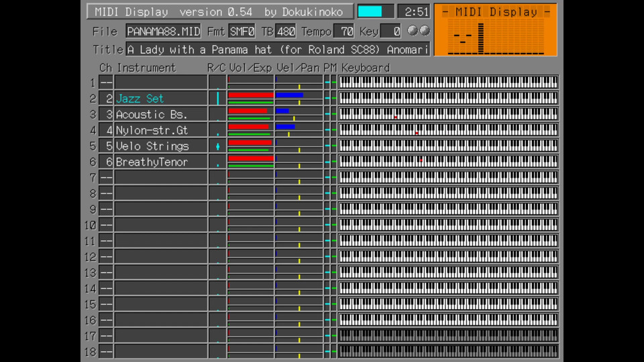Click the keyboard strip of row 16
The height and width of the screenshot is (362, 644).
(x=448, y=320)
